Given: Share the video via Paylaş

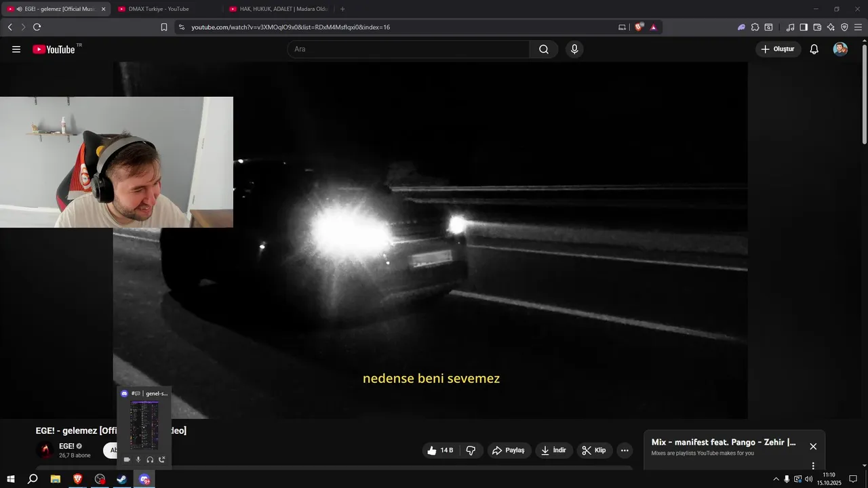Looking at the screenshot, I should point(509,450).
